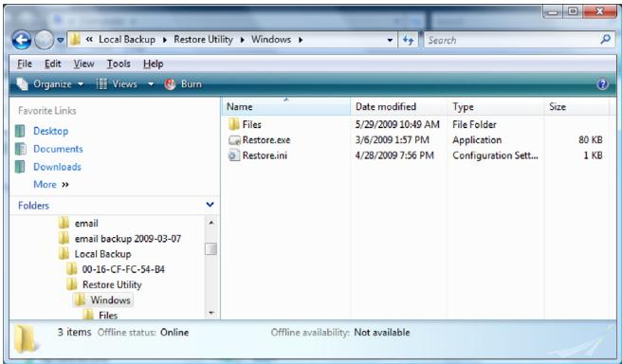Click Files folder name in file list
The image size is (622, 364).
coord(252,124)
